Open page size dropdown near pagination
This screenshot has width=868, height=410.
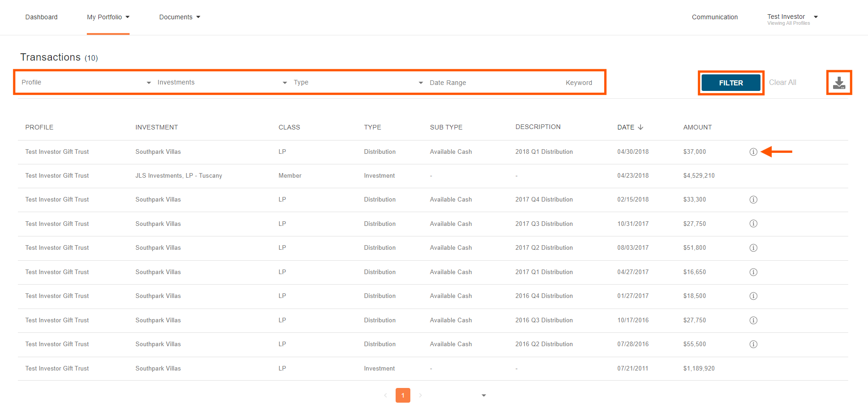point(483,395)
